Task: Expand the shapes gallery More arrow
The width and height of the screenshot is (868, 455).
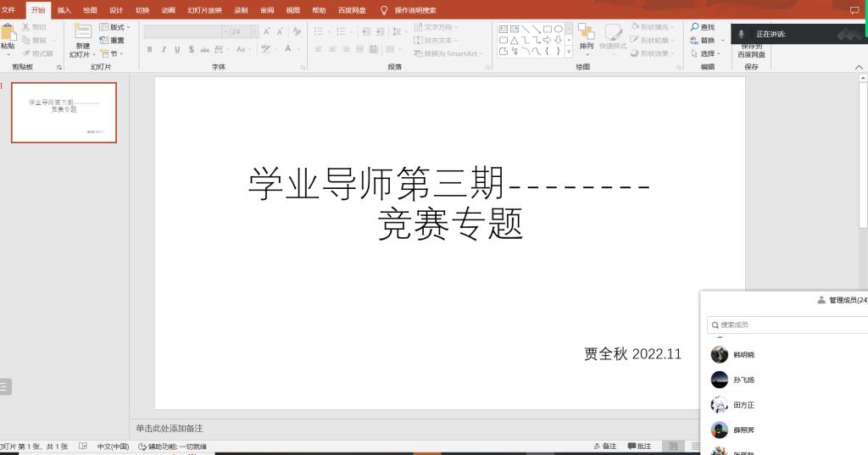Action: click(569, 52)
